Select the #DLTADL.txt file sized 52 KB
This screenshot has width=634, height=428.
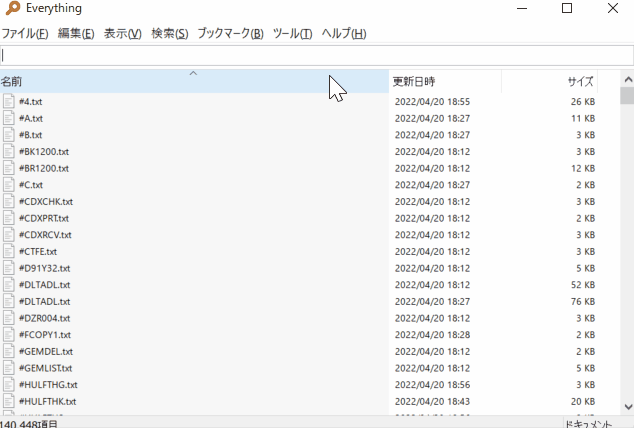coord(44,285)
